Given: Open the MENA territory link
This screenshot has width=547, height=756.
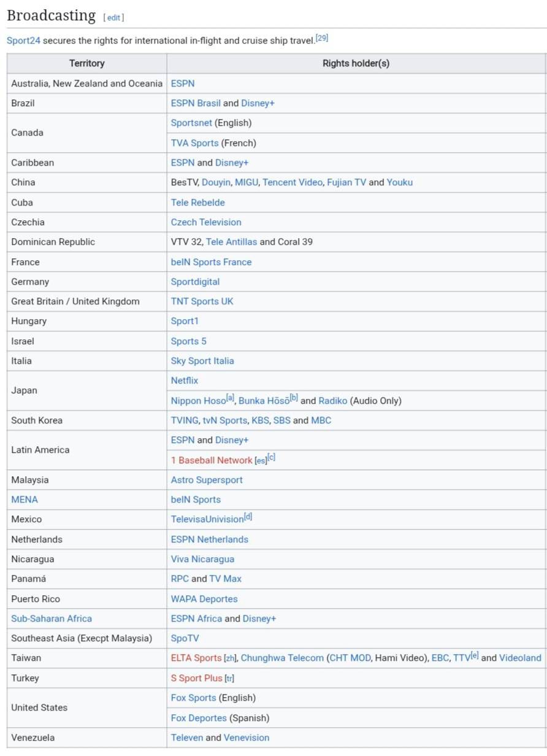Looking at the screenshot, I should [x=25, y=499].
